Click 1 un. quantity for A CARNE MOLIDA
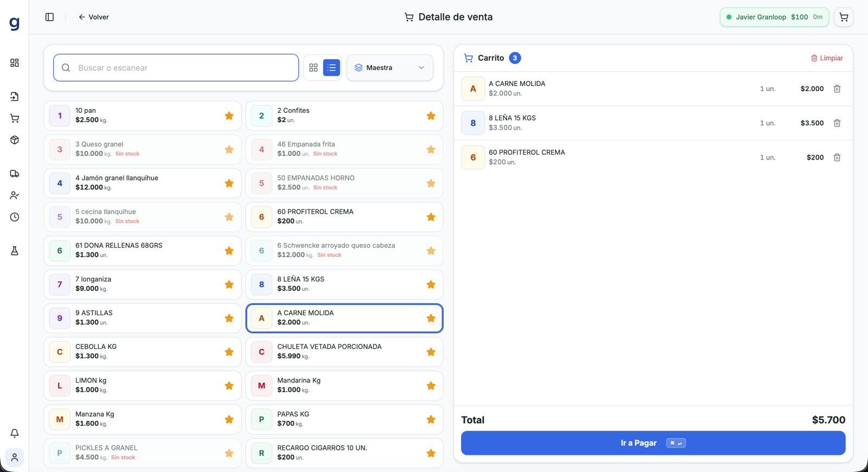868x472 pixels. [768, 89]
